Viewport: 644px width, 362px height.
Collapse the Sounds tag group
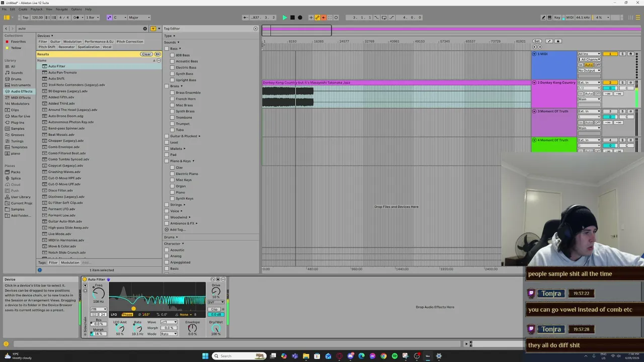[x=178, y=42]
